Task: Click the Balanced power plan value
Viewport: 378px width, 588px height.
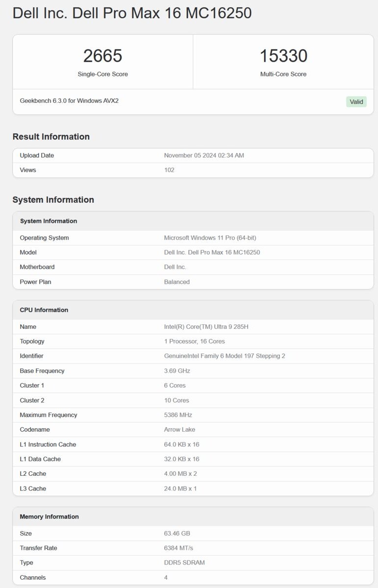Action: point(177,282)
